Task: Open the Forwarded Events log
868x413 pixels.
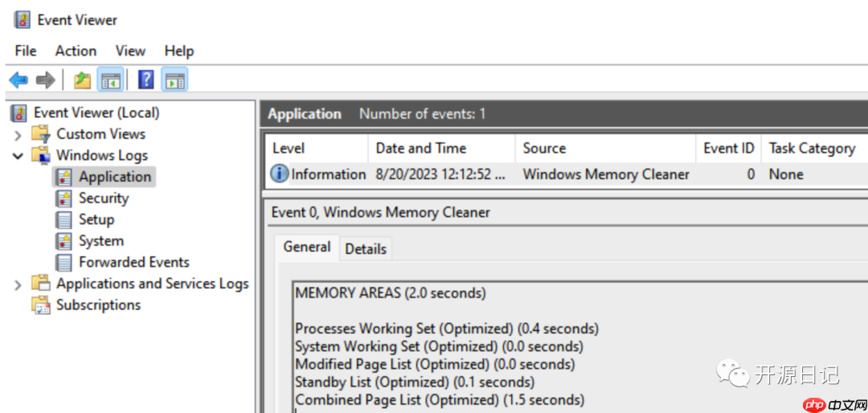Action: (133, 263)
